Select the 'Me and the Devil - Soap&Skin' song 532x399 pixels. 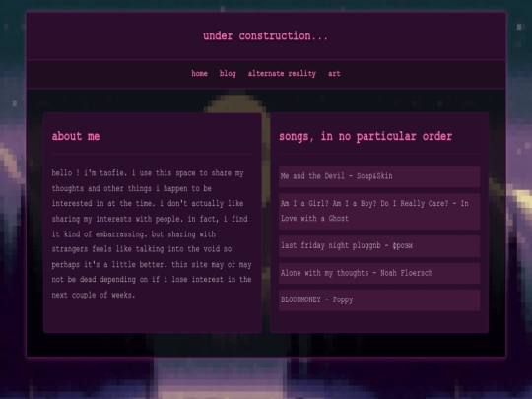pos(379,176)
